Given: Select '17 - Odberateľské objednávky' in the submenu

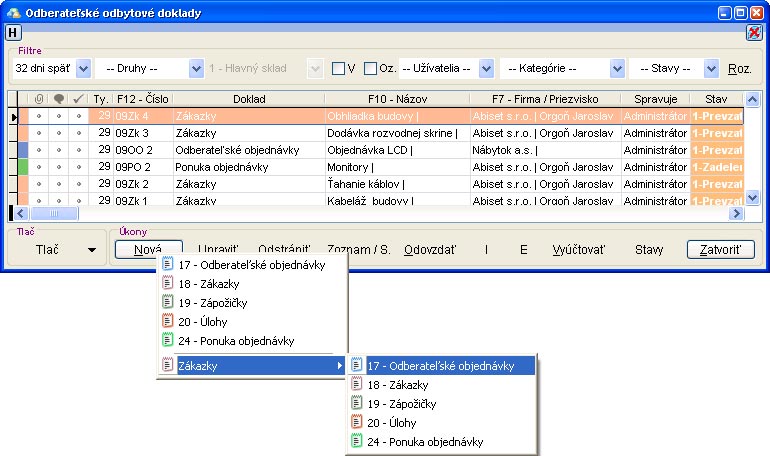Looking at the screenshot, I should tap(440, 366).
